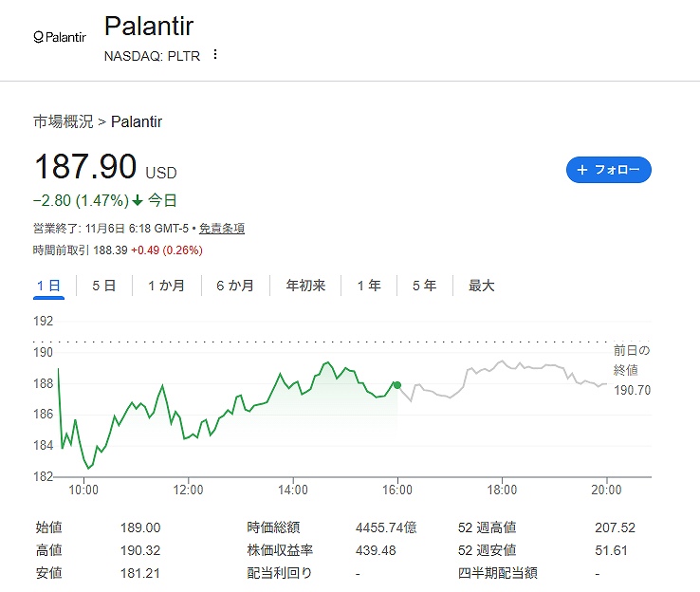Select the 6か月 time range tab

pos(234,286)
